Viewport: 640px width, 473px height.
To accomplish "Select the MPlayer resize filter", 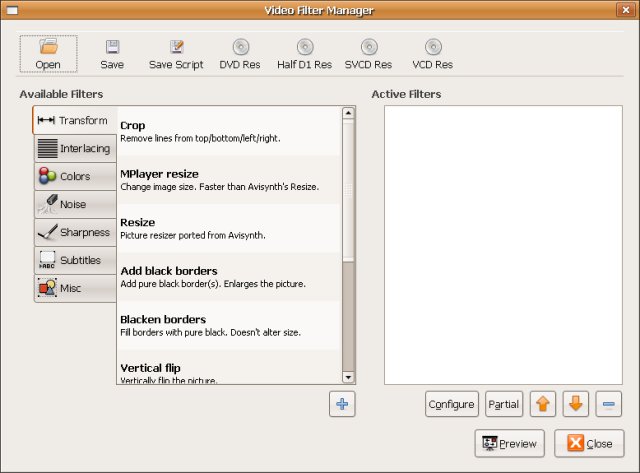I will [x=229, y=180].
